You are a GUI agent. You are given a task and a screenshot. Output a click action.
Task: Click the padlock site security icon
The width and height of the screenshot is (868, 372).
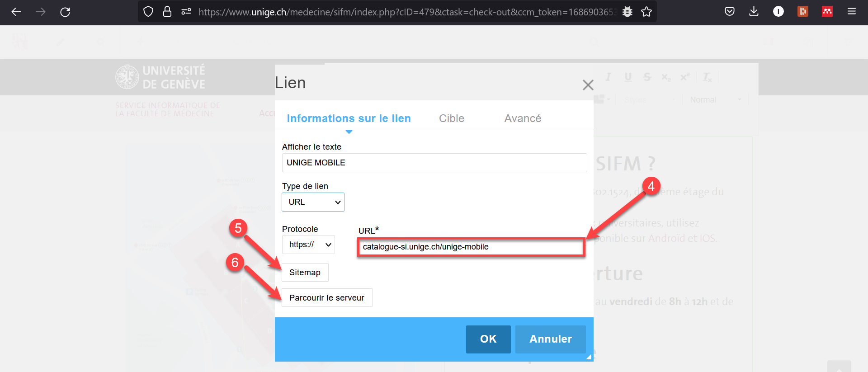point(167,12)
